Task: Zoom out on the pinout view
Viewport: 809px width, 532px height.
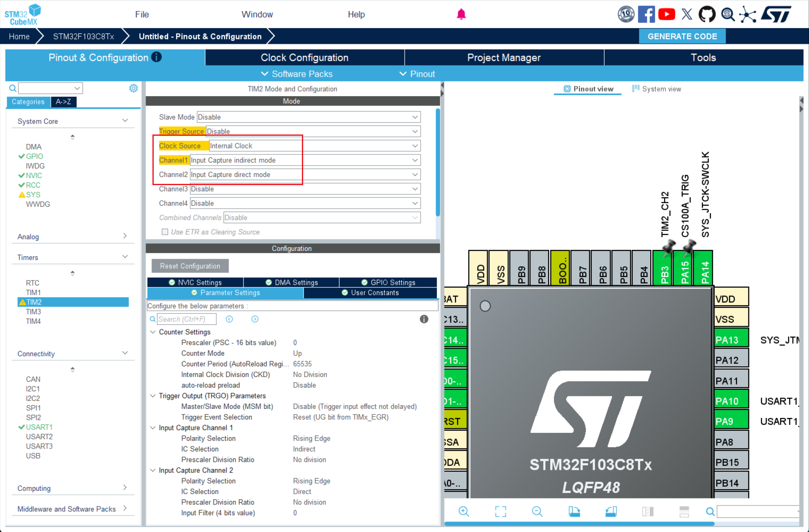Action: tap(537, 511)
